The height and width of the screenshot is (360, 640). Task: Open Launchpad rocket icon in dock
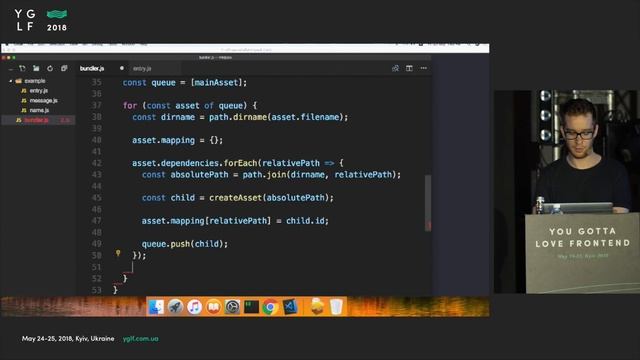(175, 307)
